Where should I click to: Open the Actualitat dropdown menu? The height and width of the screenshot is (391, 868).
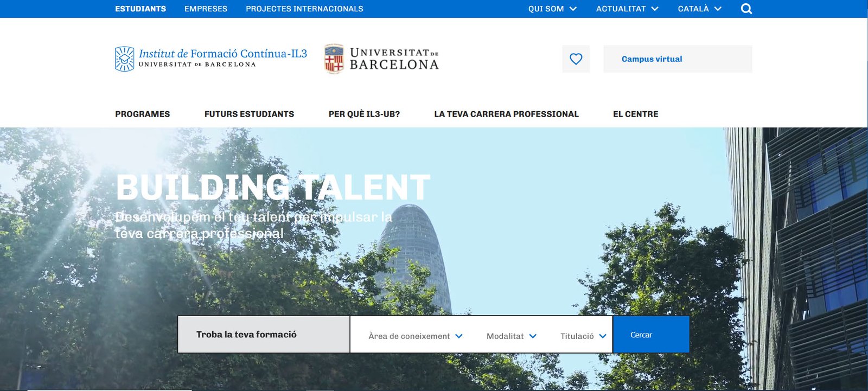(627, 9)
